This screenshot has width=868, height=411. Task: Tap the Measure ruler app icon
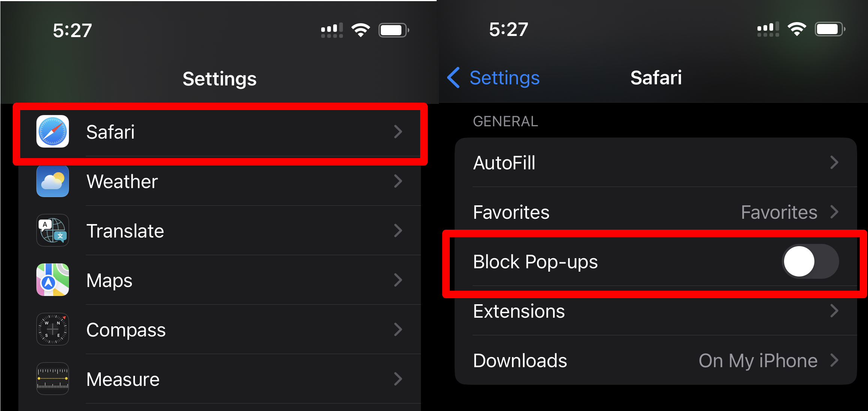pyautogui.click(x=52, y=379)
